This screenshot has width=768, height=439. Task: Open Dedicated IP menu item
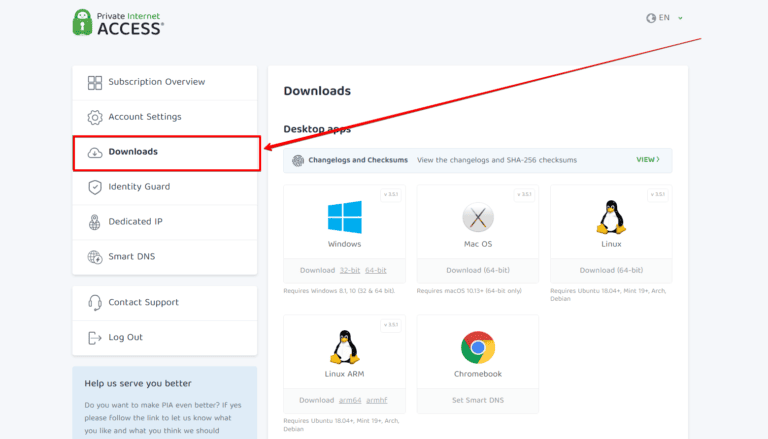[x=165, y=222]
